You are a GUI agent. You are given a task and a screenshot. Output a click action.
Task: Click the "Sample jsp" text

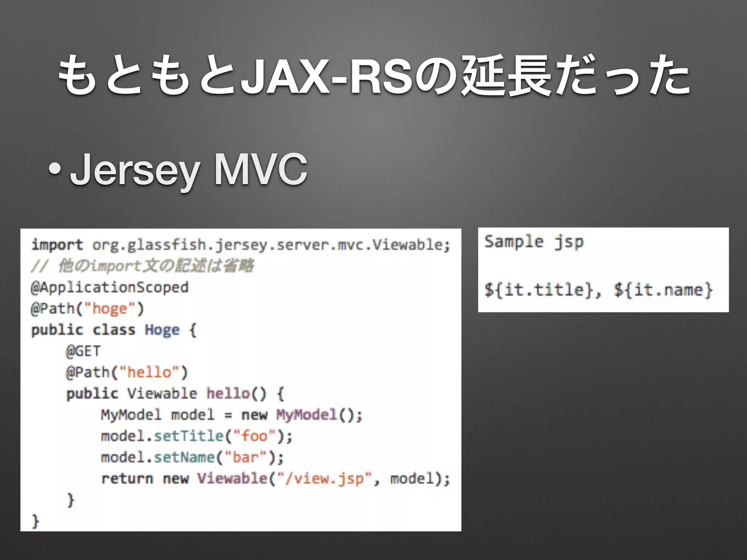(534, 242)
